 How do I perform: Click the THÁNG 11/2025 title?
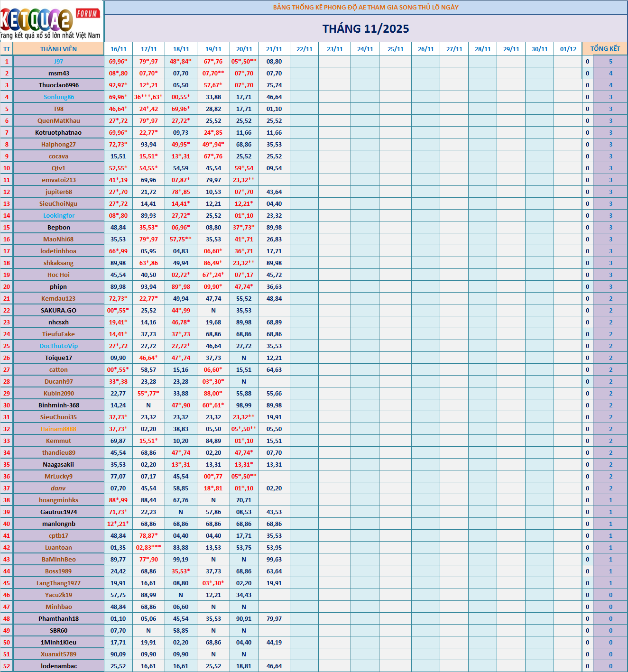(x=366, y=29)
